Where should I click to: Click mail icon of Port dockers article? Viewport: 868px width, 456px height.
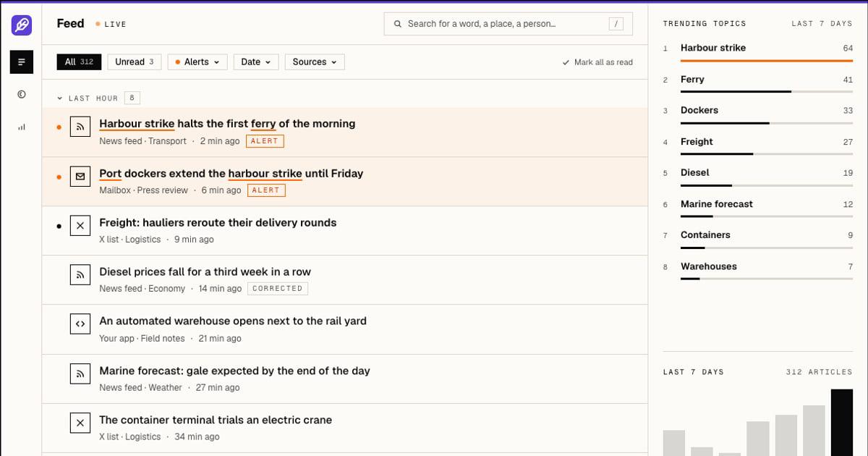point(80,176)
